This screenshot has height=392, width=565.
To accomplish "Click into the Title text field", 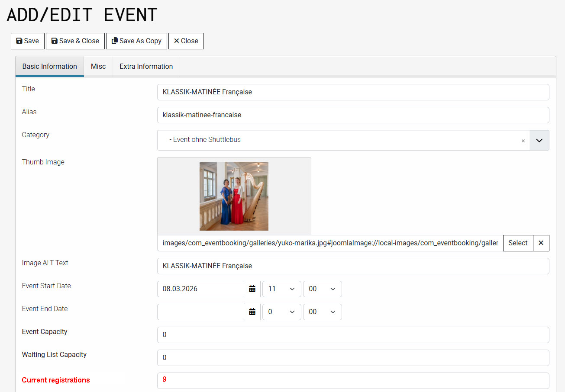I will coord(353,92).
